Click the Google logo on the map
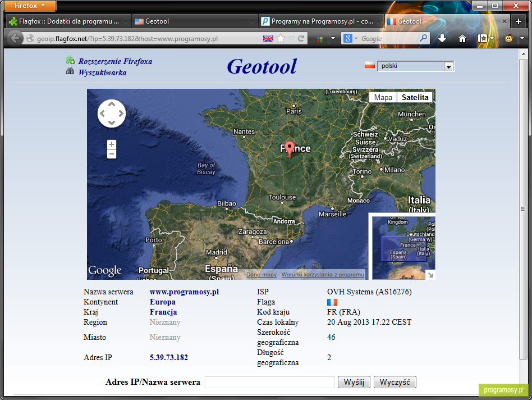The height and width of the screenshot is (400, 532). [105, 271]
